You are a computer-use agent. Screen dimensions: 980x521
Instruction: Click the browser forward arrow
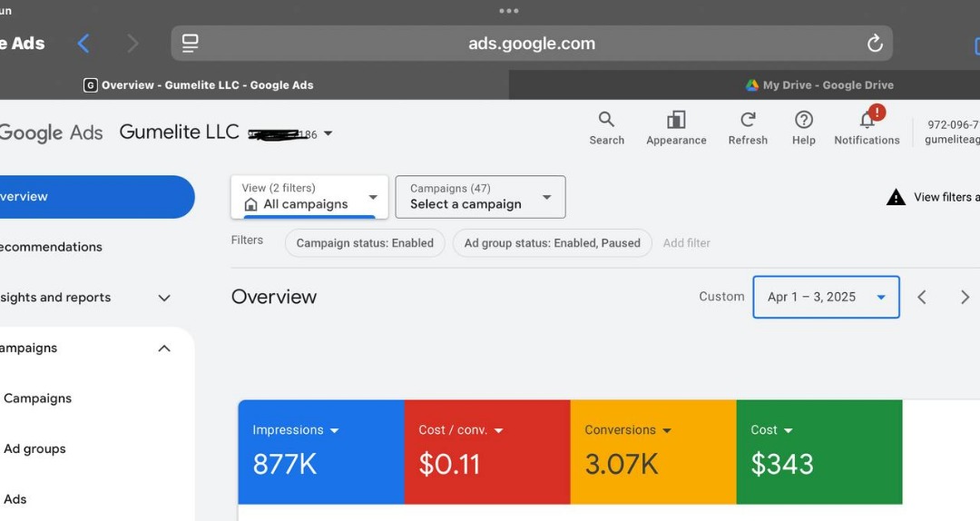coord(132,44)
